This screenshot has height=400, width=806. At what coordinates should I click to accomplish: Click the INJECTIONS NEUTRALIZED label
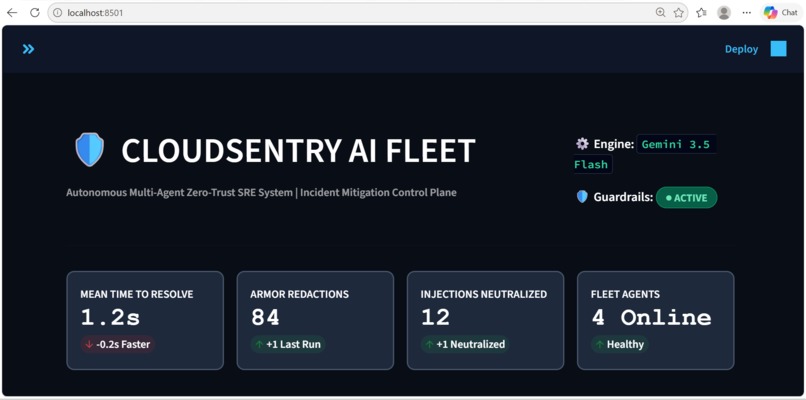tap(484, 295)
